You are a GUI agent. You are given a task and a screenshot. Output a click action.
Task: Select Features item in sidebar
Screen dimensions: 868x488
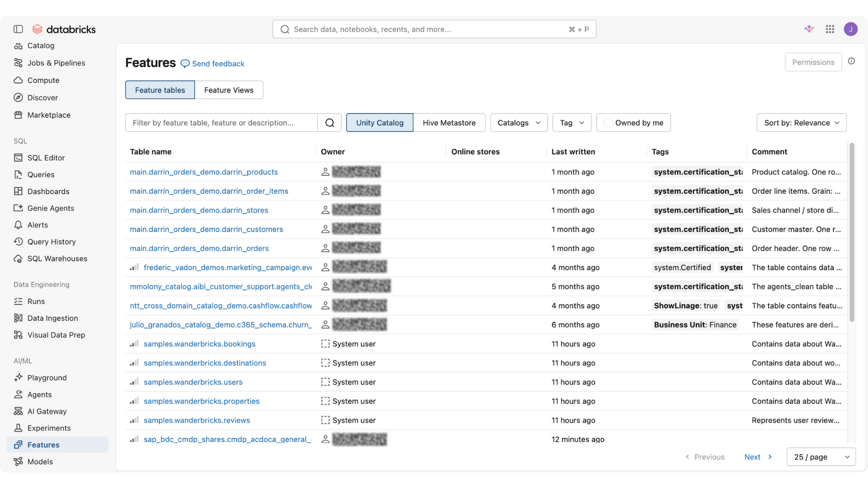57,445
